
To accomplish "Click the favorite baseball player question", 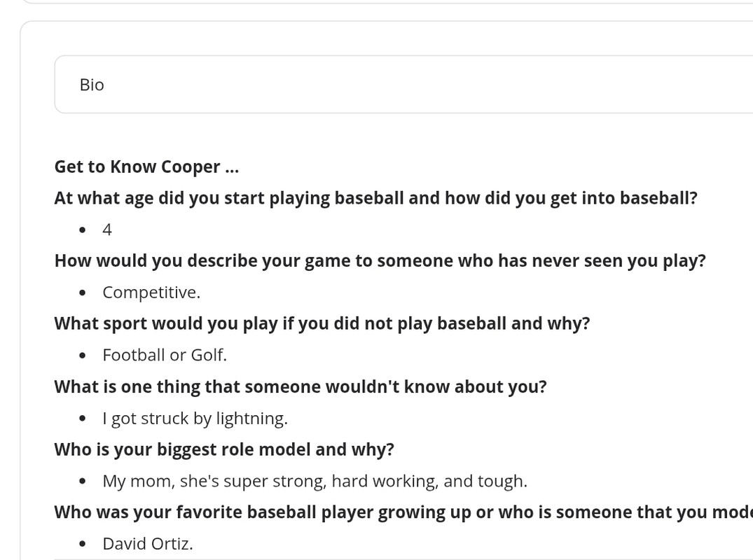I will [403, 512].
